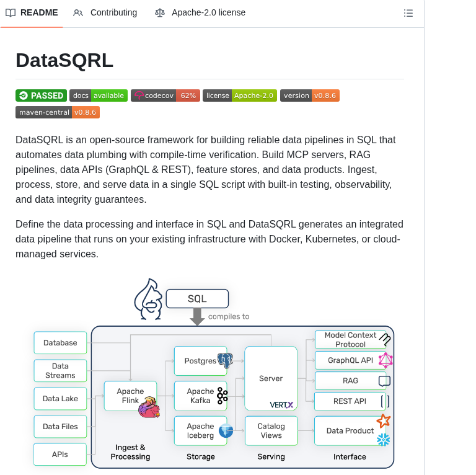Viewport: 476px width, 475px height.
Task: Open the README outline menu icon
Action: click(x=408, y=13)
